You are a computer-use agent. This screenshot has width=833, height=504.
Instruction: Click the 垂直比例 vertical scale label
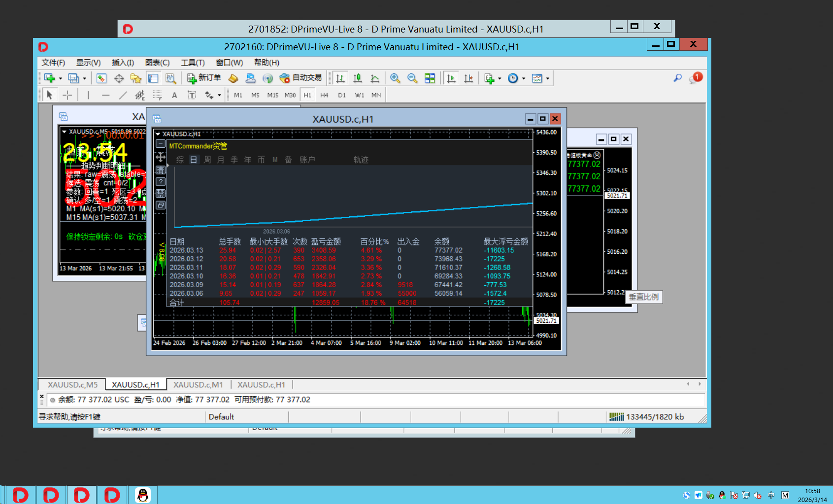click(x=643, y=297)
